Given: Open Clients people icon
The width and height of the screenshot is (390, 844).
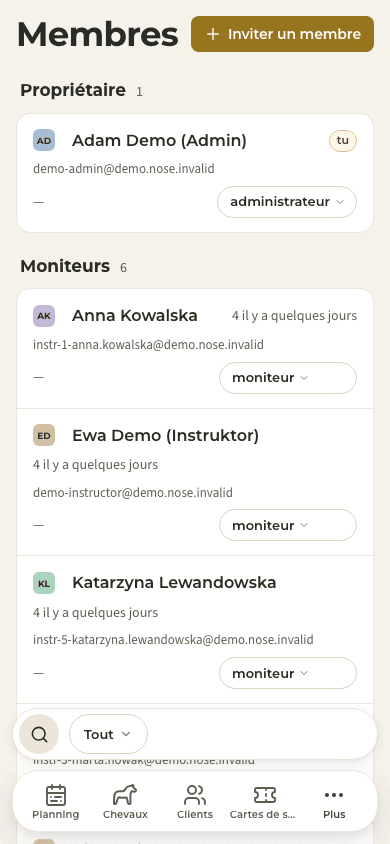Looking at the screenshot, I should point(195,795).
